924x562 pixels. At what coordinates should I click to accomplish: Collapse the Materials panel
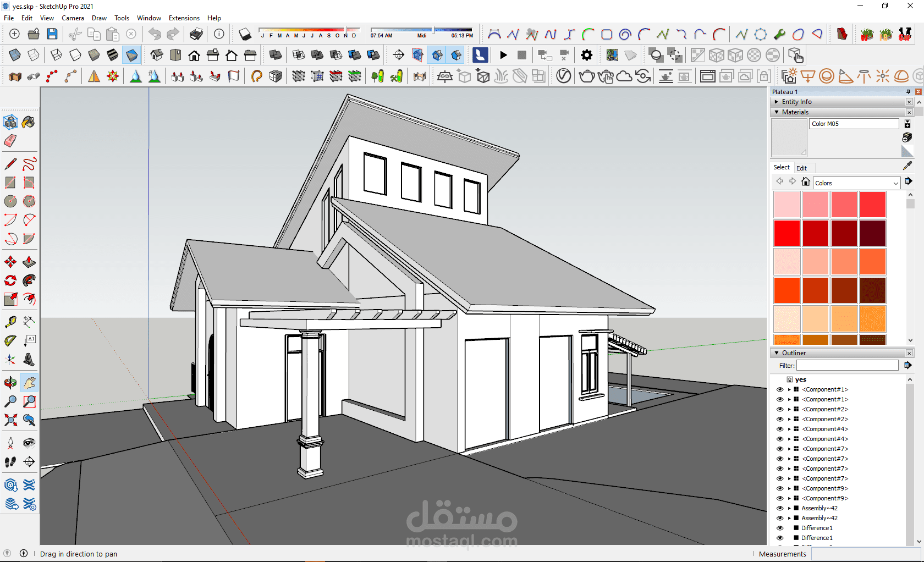tap(777, 112)
